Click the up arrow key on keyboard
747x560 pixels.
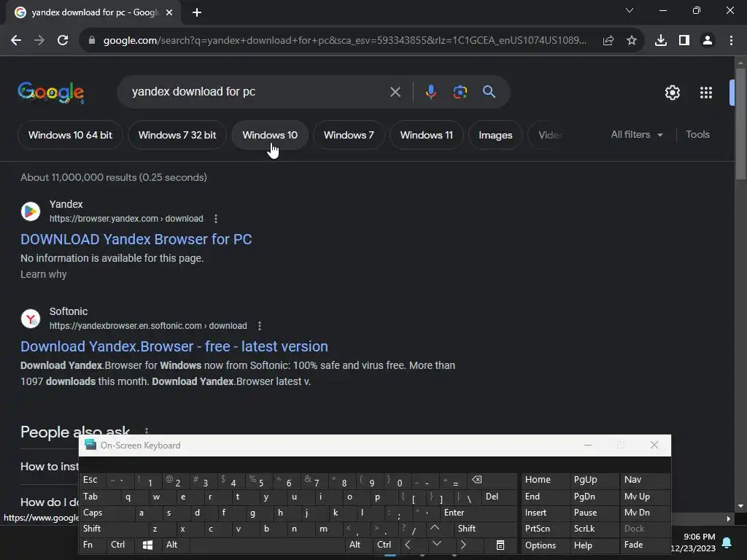[x=435, y=529]
